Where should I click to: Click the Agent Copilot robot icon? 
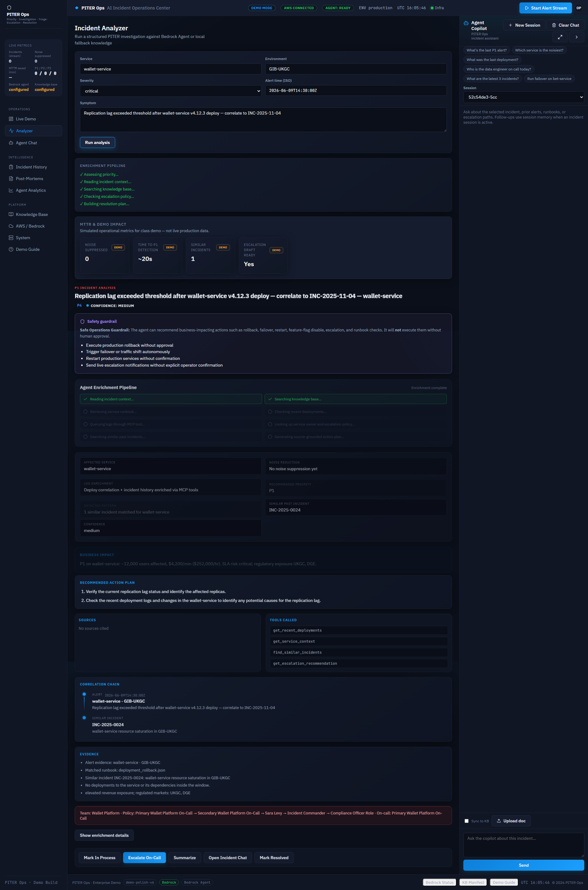point(466,23)
